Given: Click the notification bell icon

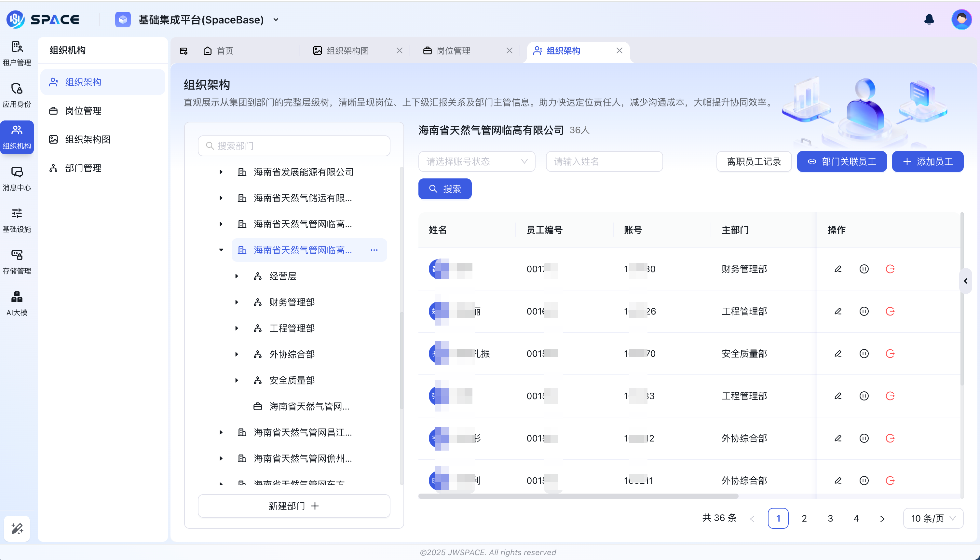Looking at the screenshot, I should click(929, 19).
